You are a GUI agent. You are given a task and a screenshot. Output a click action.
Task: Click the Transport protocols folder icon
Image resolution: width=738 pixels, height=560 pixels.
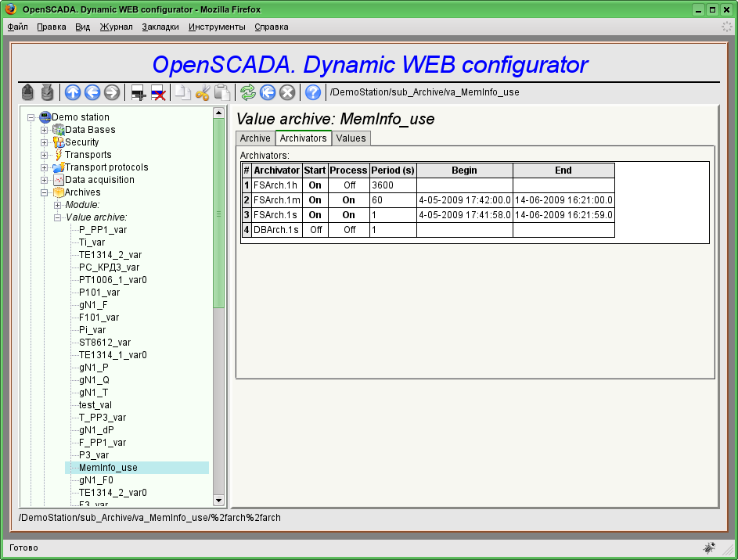(59, 167)
